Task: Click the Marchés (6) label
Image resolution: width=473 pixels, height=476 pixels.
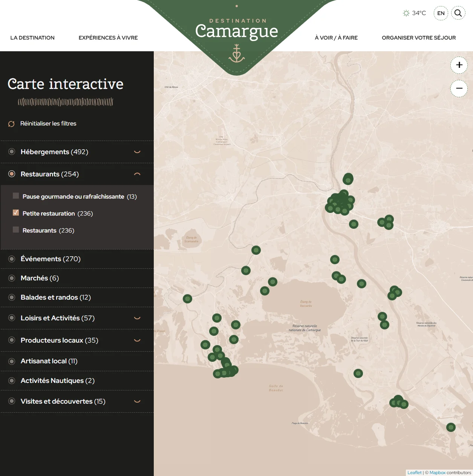Action: [x=40, y=278]
